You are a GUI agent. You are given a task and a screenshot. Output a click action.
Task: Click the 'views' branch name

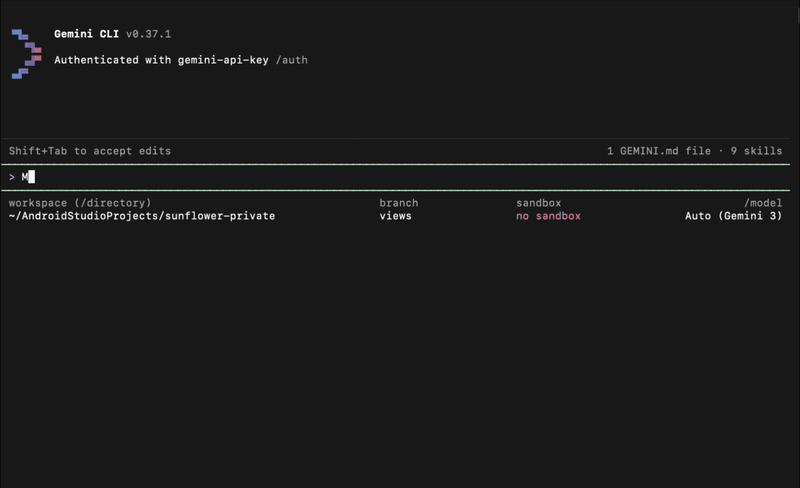pyautogui.click(x=395, y=216)
